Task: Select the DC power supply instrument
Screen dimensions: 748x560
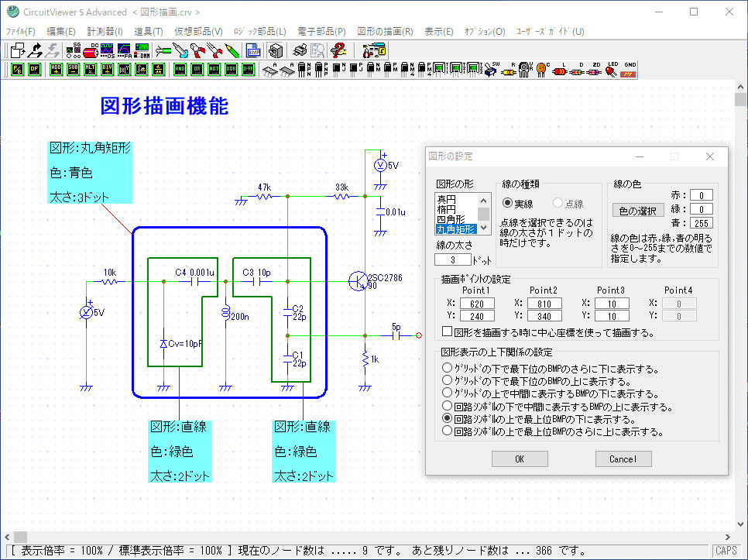Action: pyautogui.click(x=91, y=50)
